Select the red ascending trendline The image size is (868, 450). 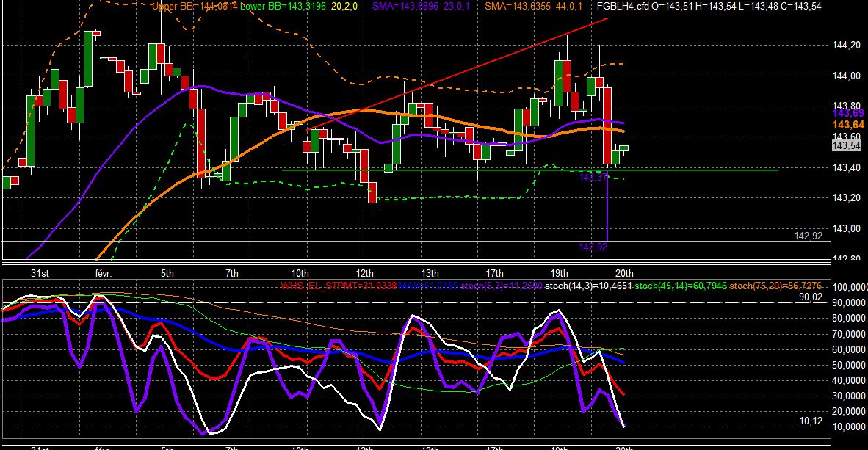pos(457,74)
